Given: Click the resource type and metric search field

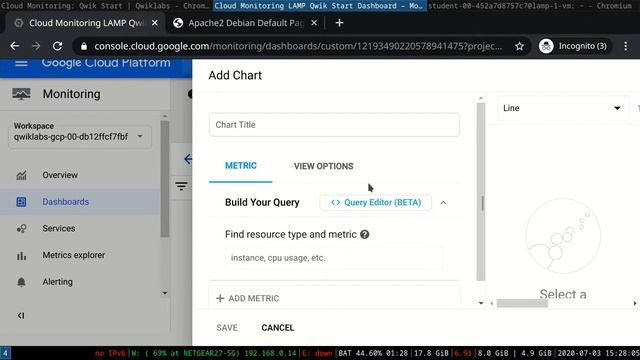Looking at the screenshot, I should 334,258.
